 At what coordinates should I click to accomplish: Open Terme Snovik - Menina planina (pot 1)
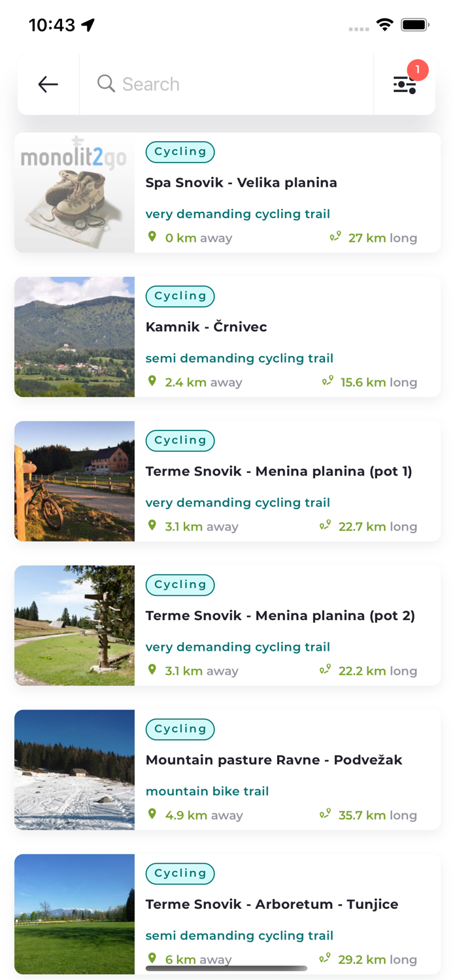click(279, 470)
